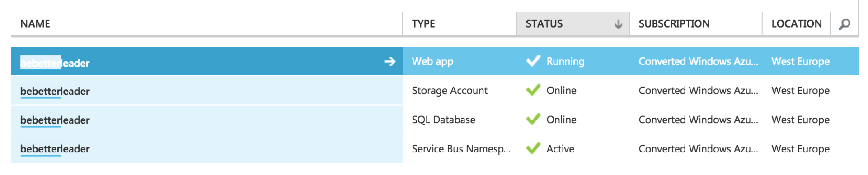Screen dimensions: 868x175
Task: Open bebetterleader in the Storage Account row
Action: click(x=55, y=91)
